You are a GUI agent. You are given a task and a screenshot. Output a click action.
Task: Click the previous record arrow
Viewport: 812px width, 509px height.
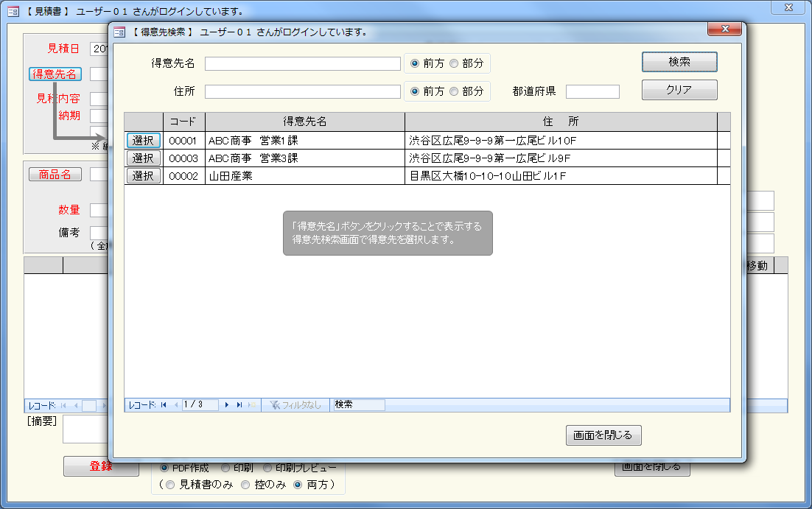pyautogui.click(x=175, y=405)
